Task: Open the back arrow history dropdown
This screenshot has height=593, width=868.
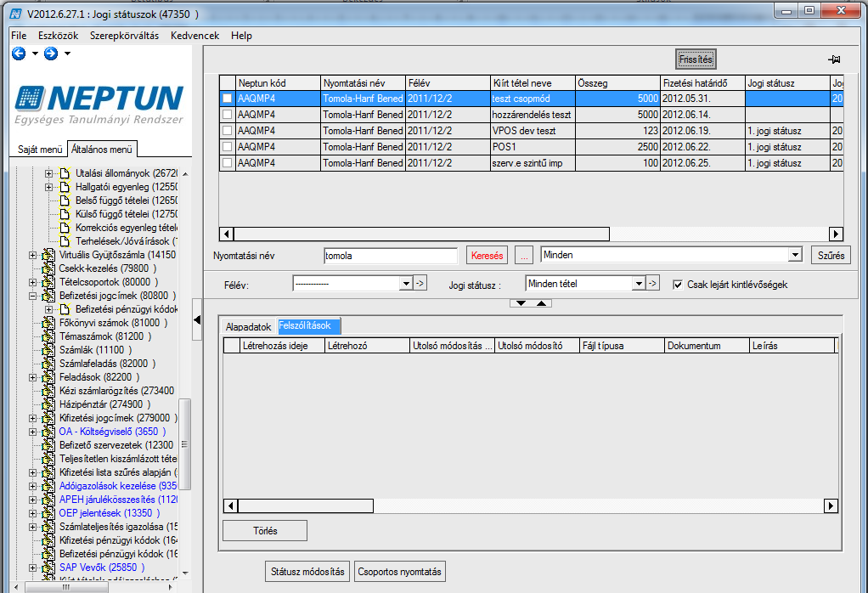Action: tap(35, 54)
